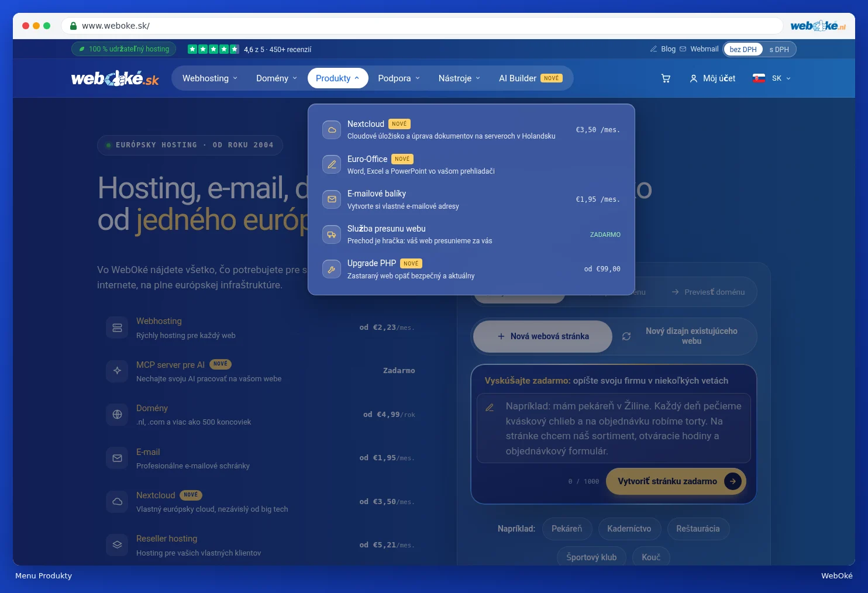This screenshot has width=868, height=593.
Task: Open the shopping cart icon
Action: point(666,78)
